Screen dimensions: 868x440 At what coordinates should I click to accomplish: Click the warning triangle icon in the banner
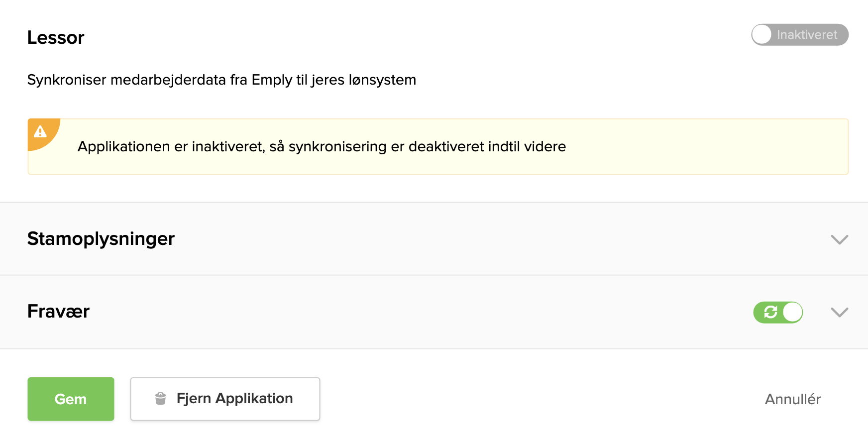(40, 131)
